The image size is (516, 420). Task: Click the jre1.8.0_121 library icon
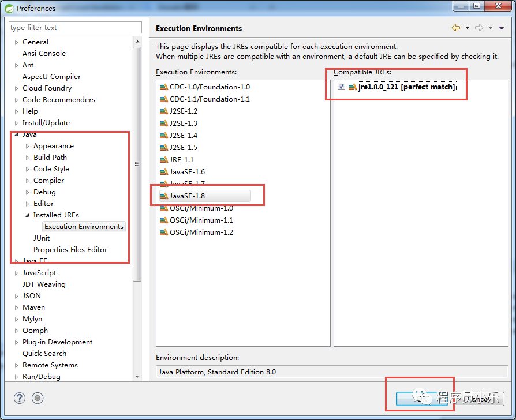(x=353, y=87)
